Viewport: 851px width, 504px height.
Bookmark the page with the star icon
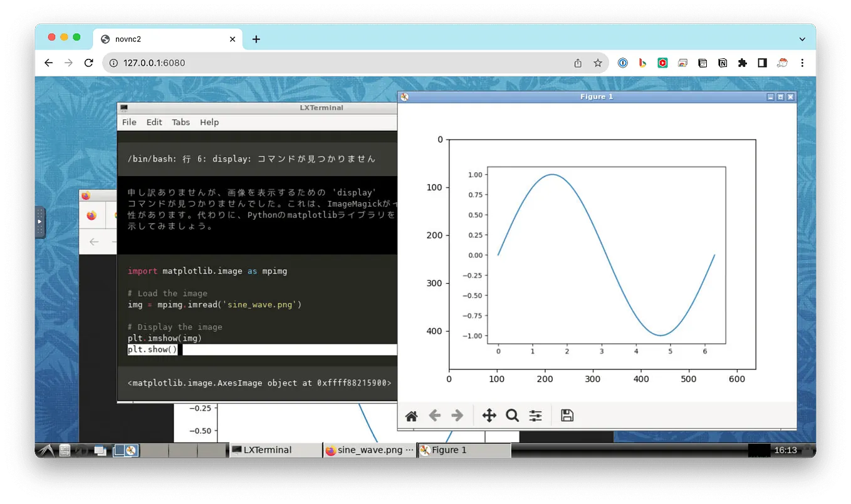coord(598,63)
